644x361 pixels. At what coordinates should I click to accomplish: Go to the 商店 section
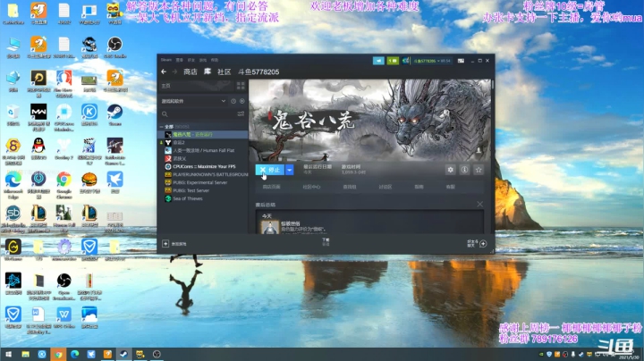point(191,71)
